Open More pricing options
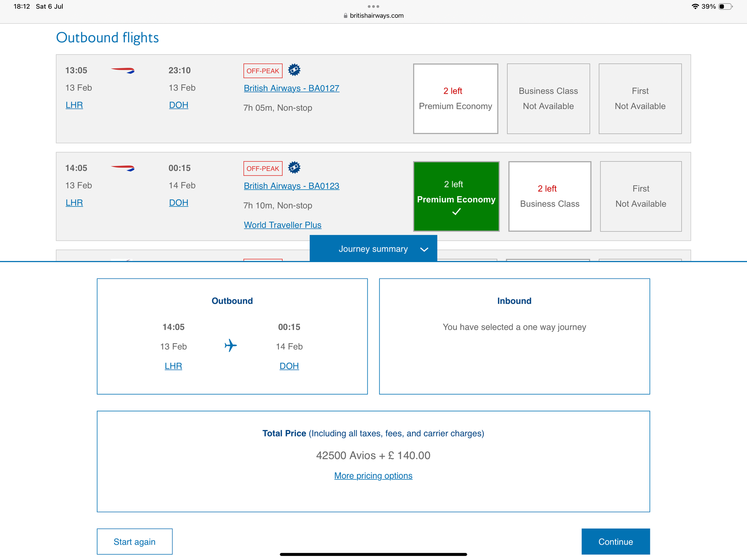The image size is (747, 560). (373, 476)
